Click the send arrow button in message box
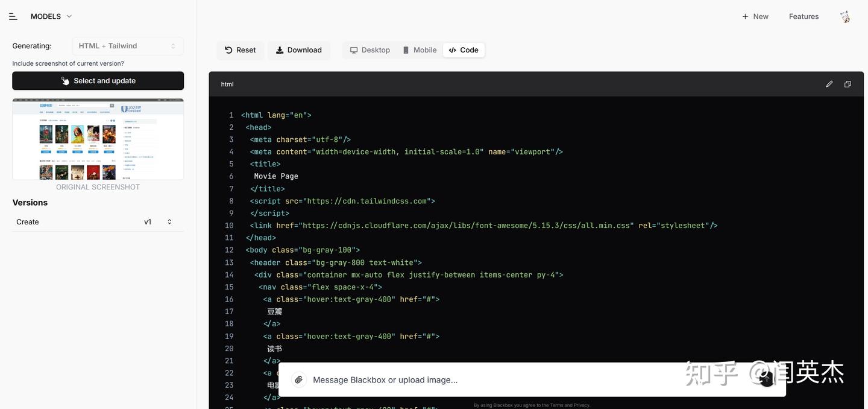The height and width of the screenshot is (409, 868). coord(766,379)
